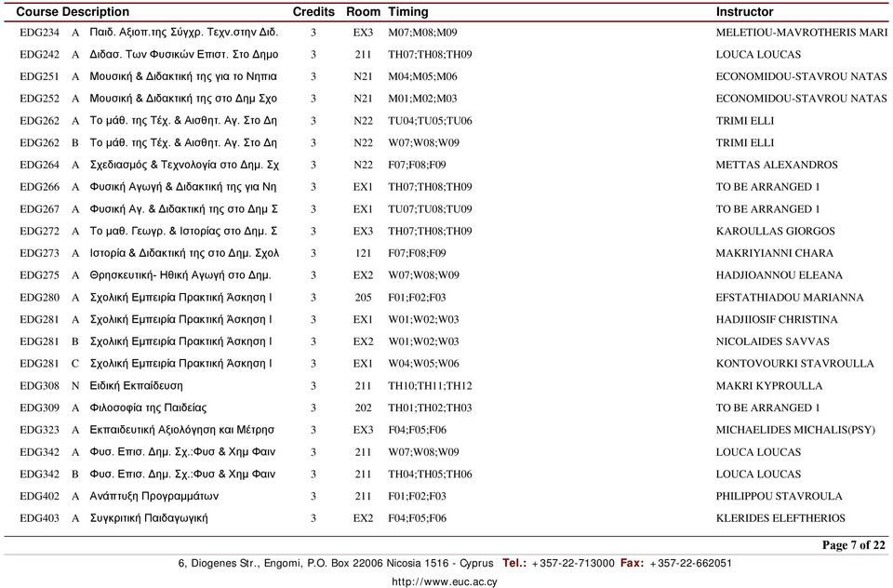Select course code EDG264

(x=39, y=165)
